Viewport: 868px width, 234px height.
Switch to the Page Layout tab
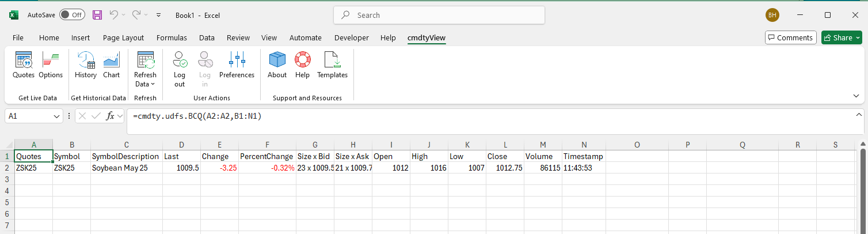(123, 37)
